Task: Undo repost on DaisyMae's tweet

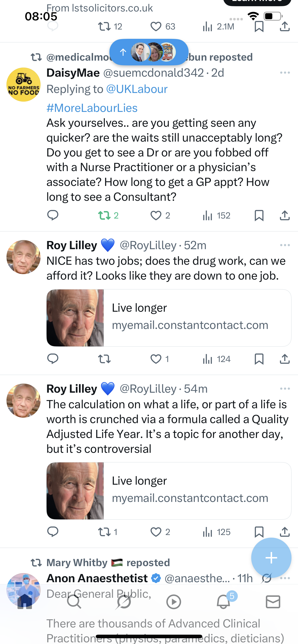Action: 104,215
